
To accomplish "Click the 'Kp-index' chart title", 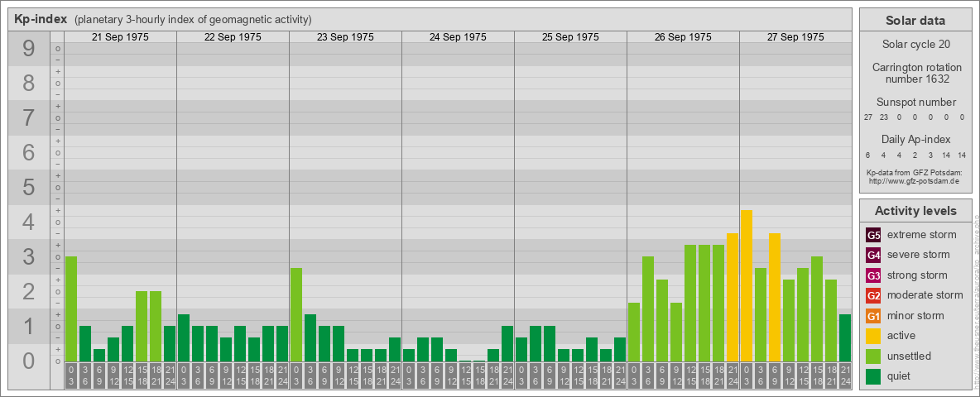I will coord(42,19).
